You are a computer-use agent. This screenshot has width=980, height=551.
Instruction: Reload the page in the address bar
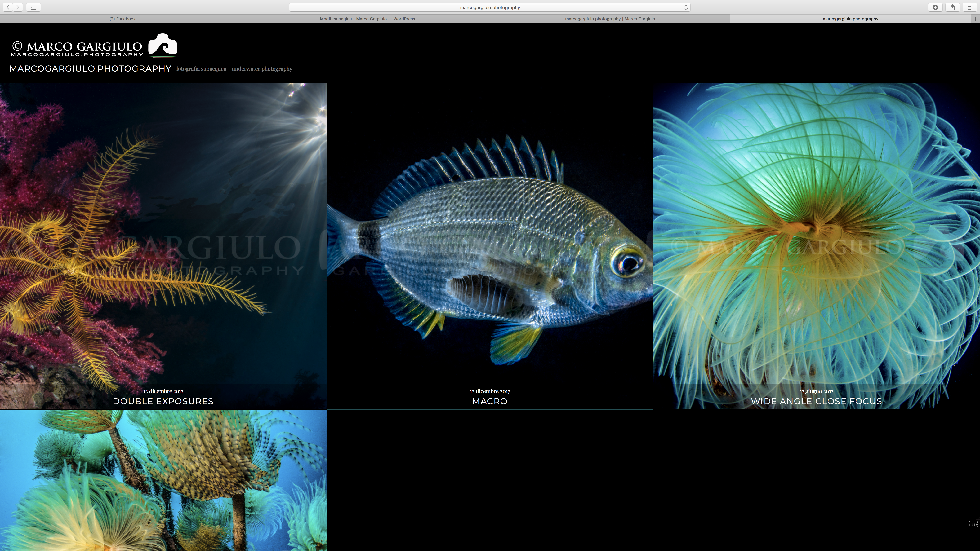pyautogui.click(x=686, y=7)
